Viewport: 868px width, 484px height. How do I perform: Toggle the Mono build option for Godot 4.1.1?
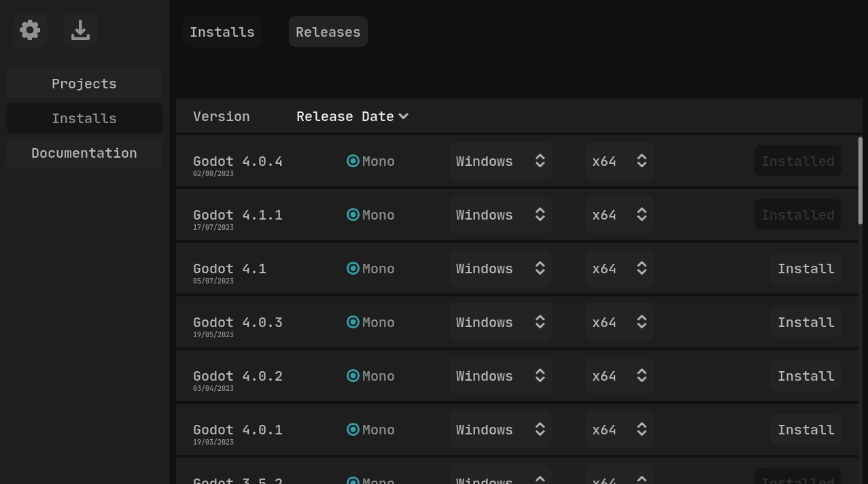353,214
